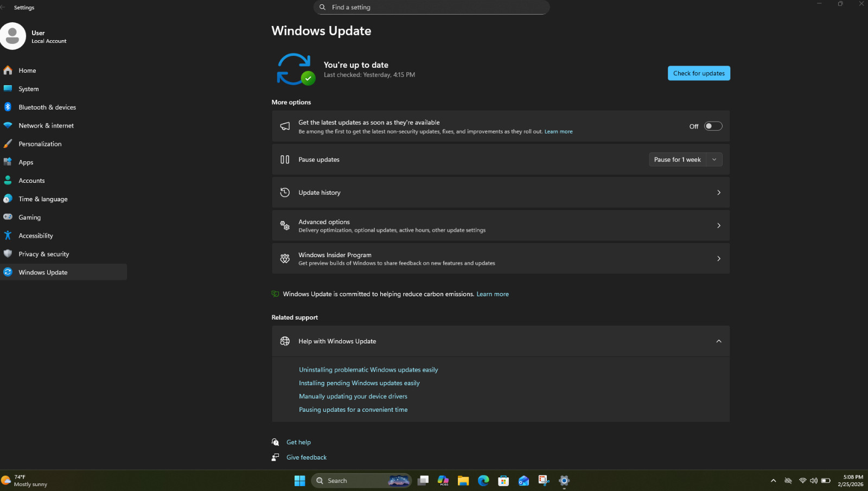Open File Explorer from the taskbar

(x=463, y=481)
